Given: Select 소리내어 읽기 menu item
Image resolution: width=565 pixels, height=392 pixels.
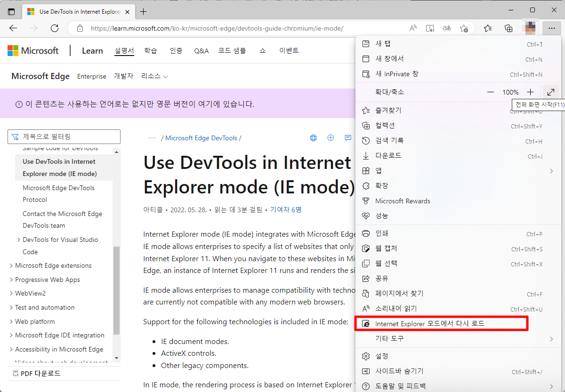Looking at the screenshot, I should click(459, 309).
